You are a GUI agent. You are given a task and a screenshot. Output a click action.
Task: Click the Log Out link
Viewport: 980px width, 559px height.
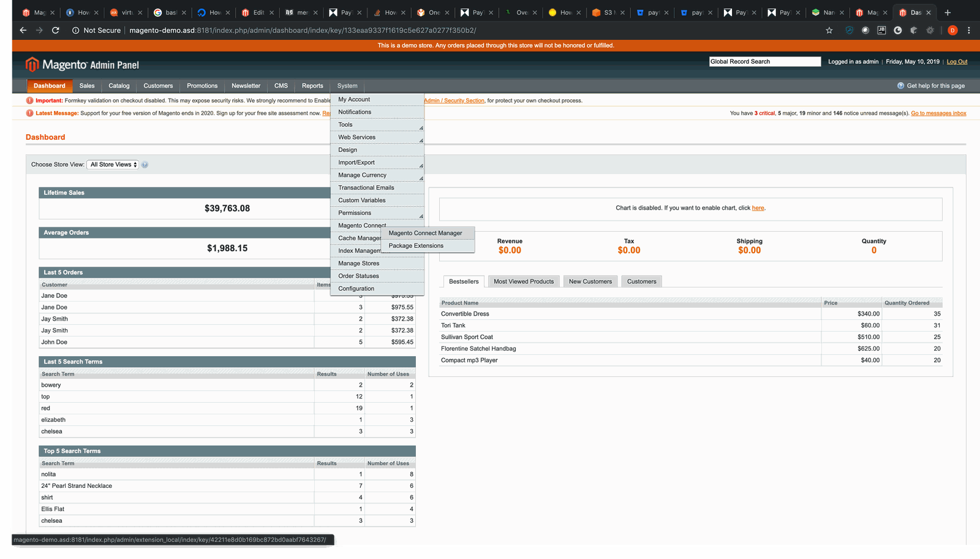957,62
